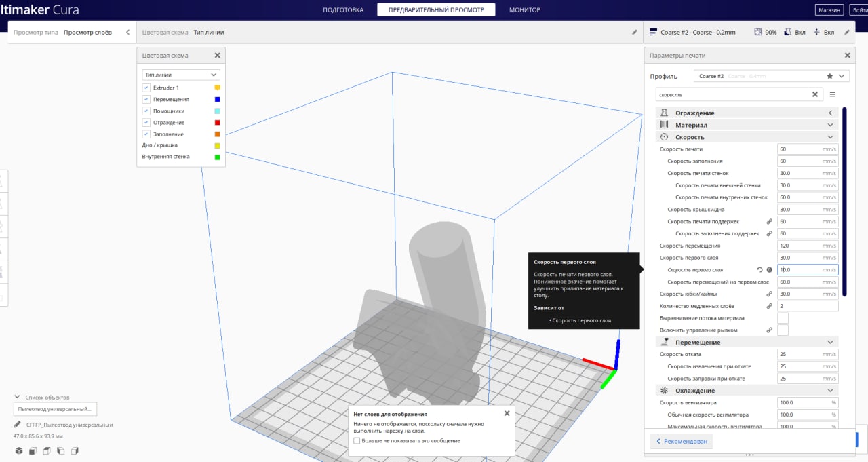Collapse the Список объектов list
Screen dimensions: 868x462
tap(16, 398)
